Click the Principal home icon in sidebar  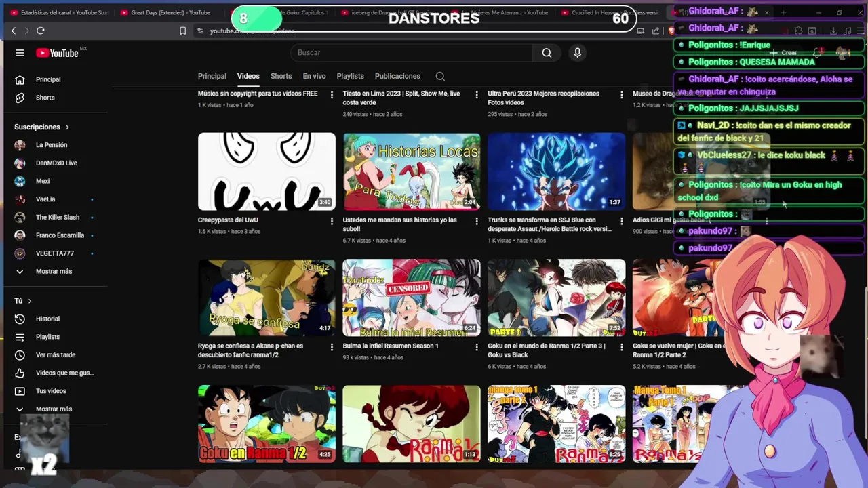tap(20, 79)
